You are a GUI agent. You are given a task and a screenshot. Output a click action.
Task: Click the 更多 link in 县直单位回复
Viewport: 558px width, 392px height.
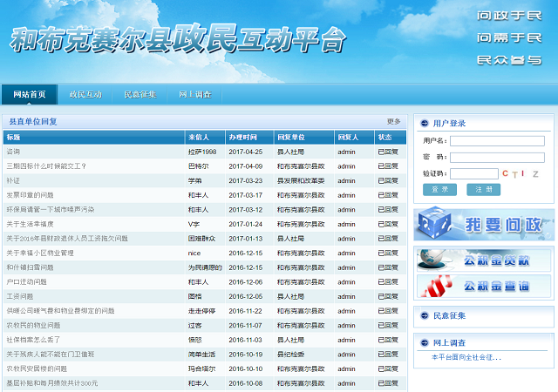click(394, 122)
